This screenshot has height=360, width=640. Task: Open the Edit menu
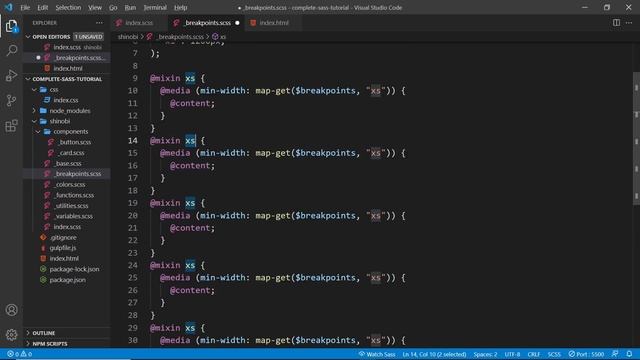(x=42, y=7)
